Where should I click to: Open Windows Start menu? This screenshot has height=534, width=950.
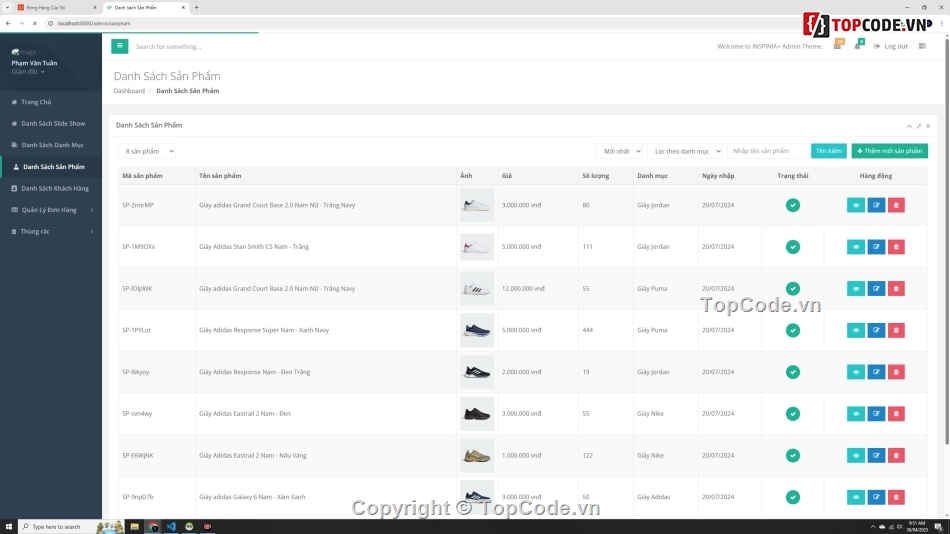pyautogui.click(x=8, y=527)
